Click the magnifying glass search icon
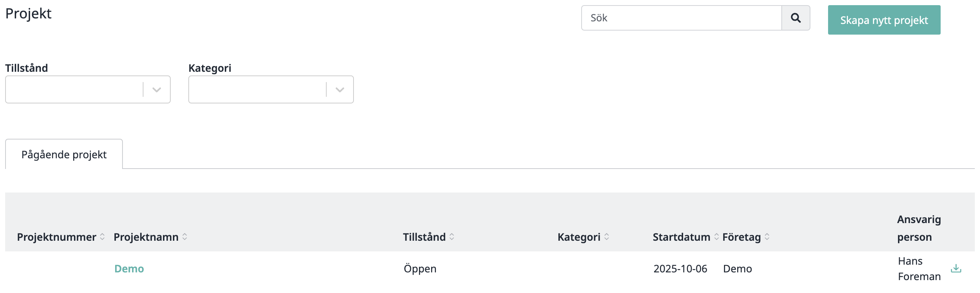The height and width of the screenshot is (293, 980). tap(795, 18)
